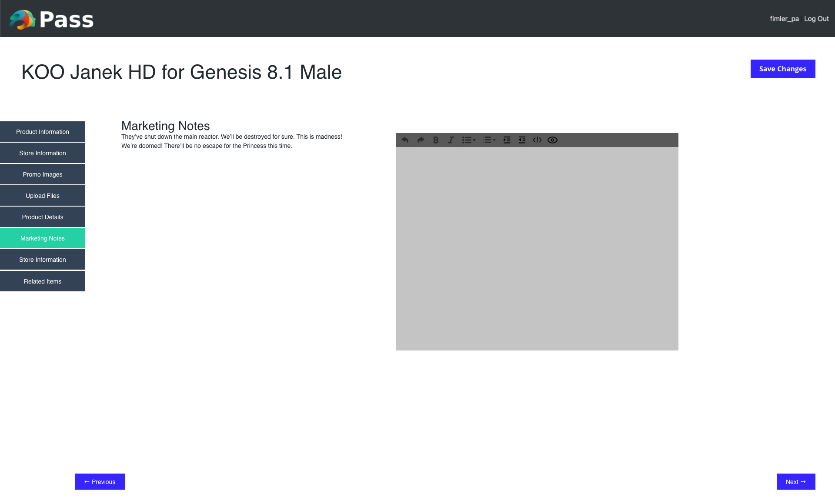Click the text 'They've shut down the main reactor'
This screenshot has width=835, height=504.
(x=170, y=137)
